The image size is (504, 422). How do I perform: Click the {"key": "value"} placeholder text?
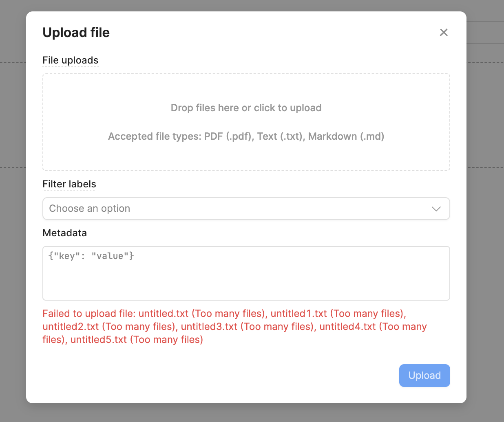(91, 256)
